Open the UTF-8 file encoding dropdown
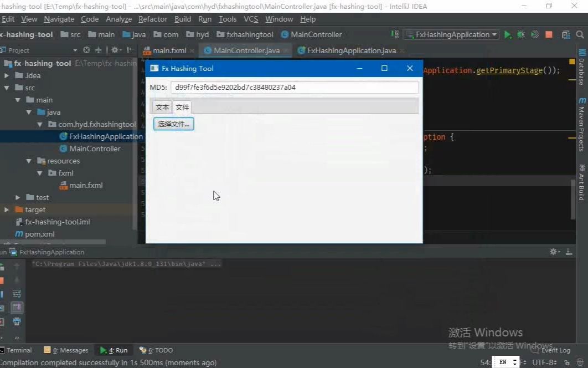 click(544, 362)
